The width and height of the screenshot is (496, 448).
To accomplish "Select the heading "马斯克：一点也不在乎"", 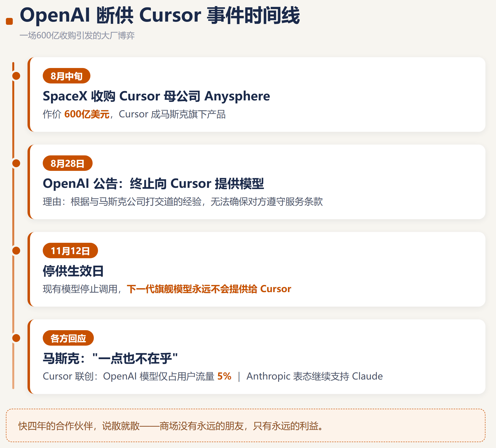I will point(111,358).
